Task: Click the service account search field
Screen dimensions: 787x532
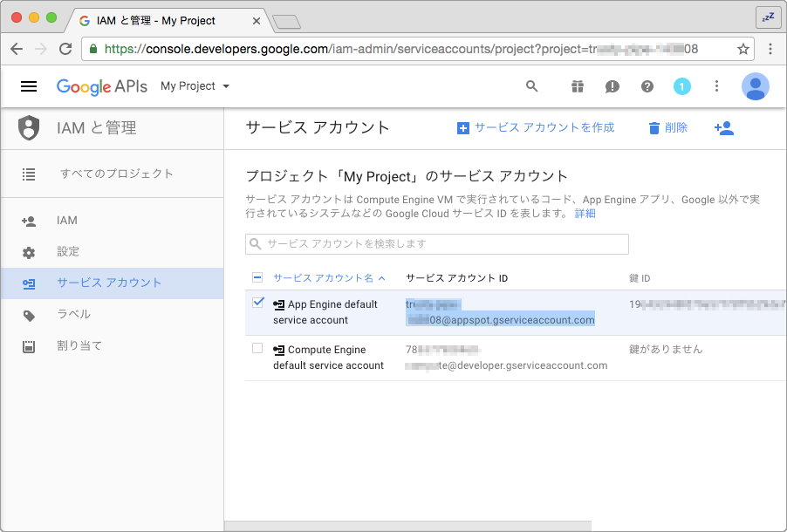Action: click(x=436, y=244)
